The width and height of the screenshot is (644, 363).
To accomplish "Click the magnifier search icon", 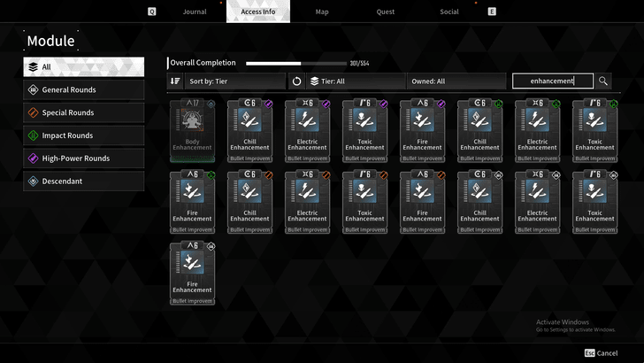I will click(x=603, y=81).
